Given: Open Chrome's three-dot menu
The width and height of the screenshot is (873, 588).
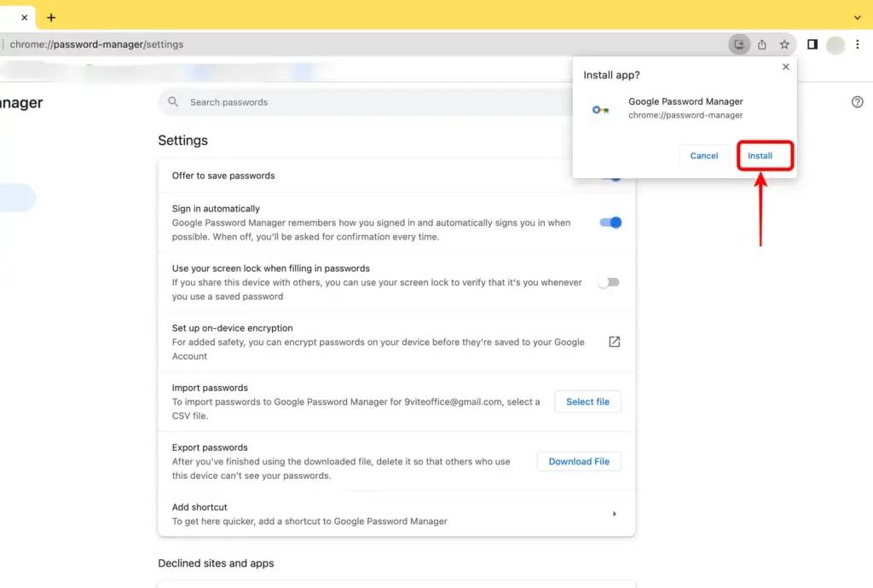Looking at the screenshot, I should 858,43.
